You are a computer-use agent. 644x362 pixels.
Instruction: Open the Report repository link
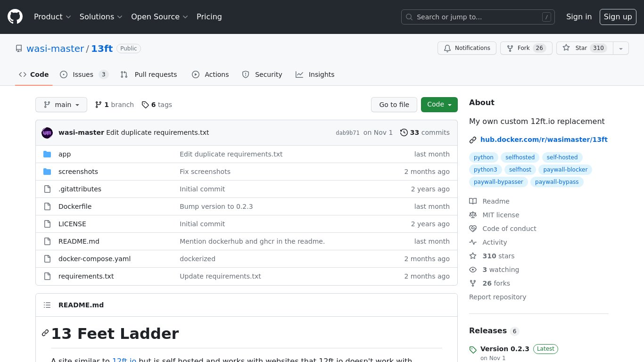(497, 297)
